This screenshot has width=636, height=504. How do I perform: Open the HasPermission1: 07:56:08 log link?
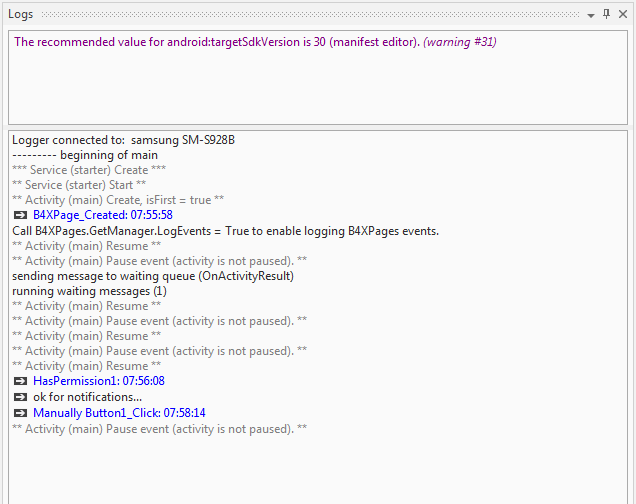(99, 381)
